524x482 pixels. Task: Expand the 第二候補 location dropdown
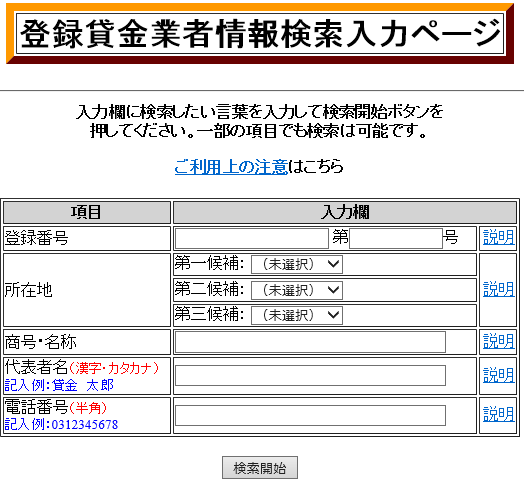[297, 290]
